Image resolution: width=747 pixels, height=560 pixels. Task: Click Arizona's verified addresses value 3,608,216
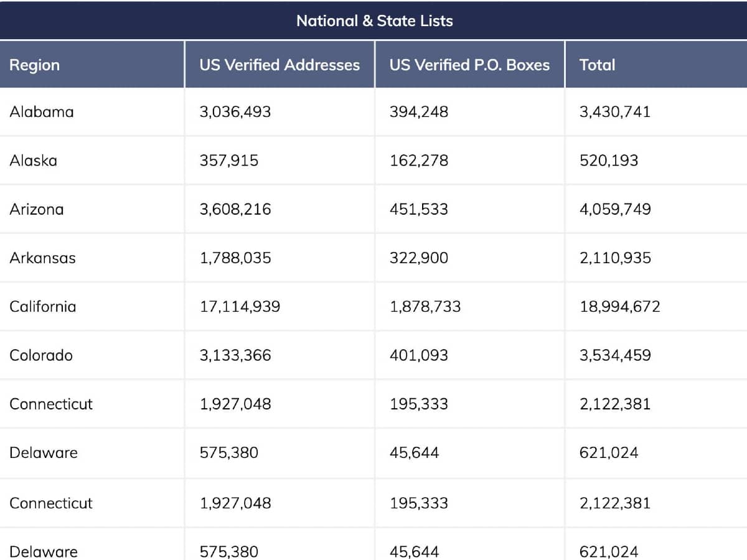235,209
